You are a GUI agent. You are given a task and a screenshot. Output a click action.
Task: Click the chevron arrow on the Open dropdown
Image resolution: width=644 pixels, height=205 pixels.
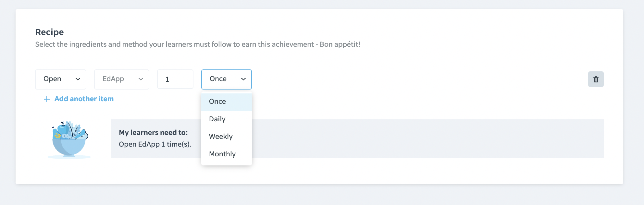click(78, 79)
